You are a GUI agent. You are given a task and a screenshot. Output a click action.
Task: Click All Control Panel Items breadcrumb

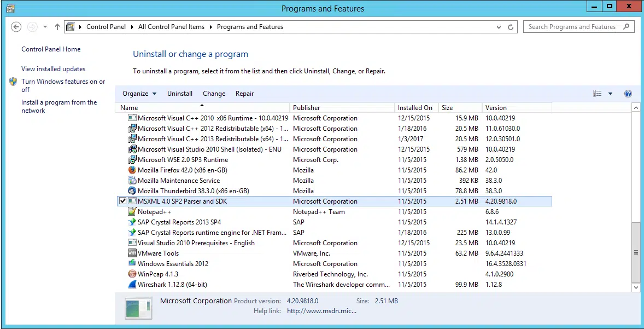pos(171,27)
